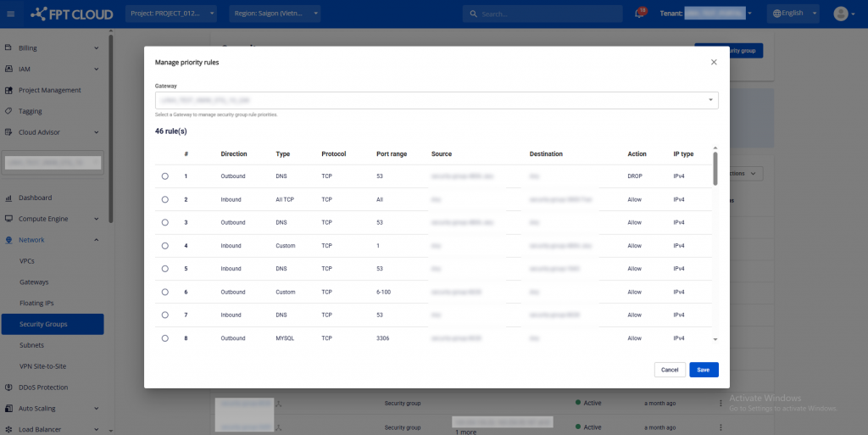Image resolution: width=868 pixels, height=435 pixels.
Task: Click the Compute Engine icon
Action: coord(8,219)
